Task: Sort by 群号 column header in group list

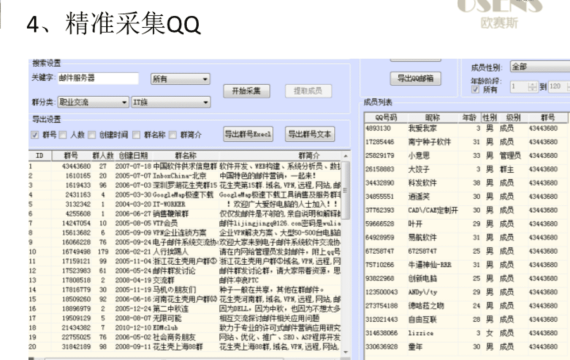Action: (71, 156)
